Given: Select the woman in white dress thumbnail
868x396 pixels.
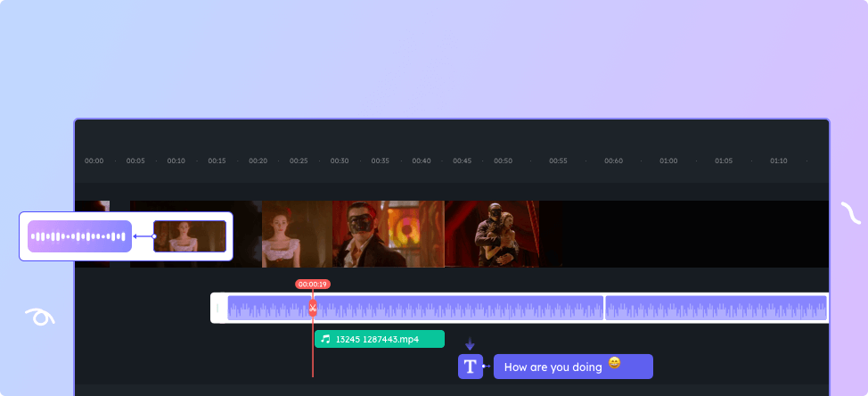Looking at the screenshot, I should pyautogui.click(x=298, y=234).
